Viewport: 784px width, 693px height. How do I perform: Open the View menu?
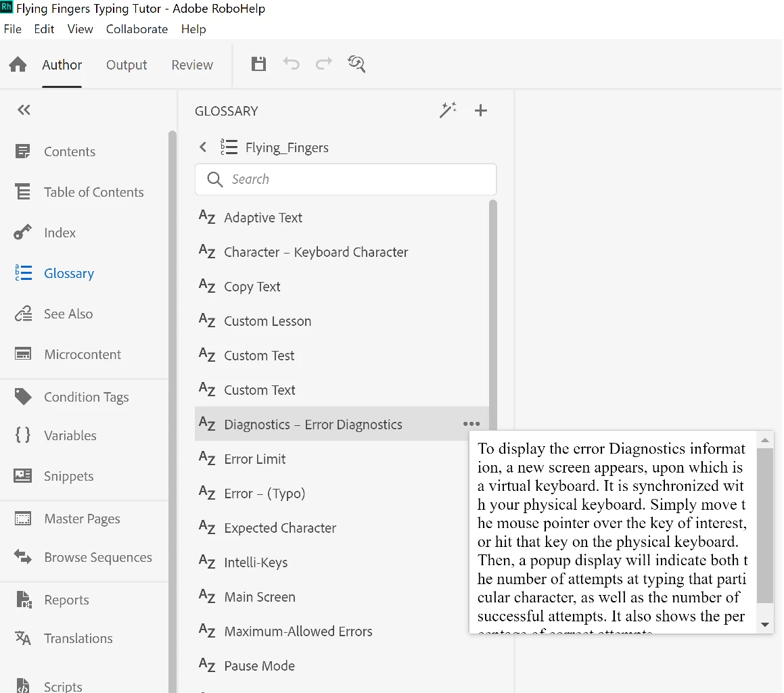pyautogui.click(x=80, y=29)
